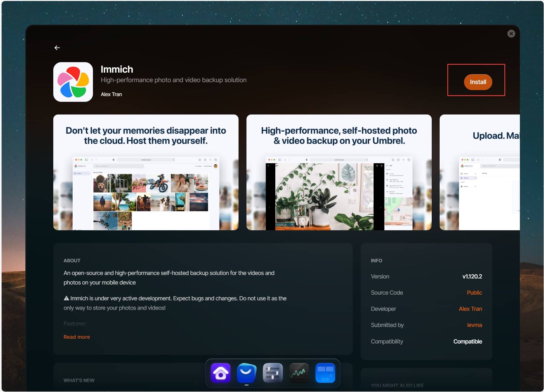The height and width of the screenshot is (392, 544).
Task: Open the Alex Tran developer link
Action: click(470, 309)
